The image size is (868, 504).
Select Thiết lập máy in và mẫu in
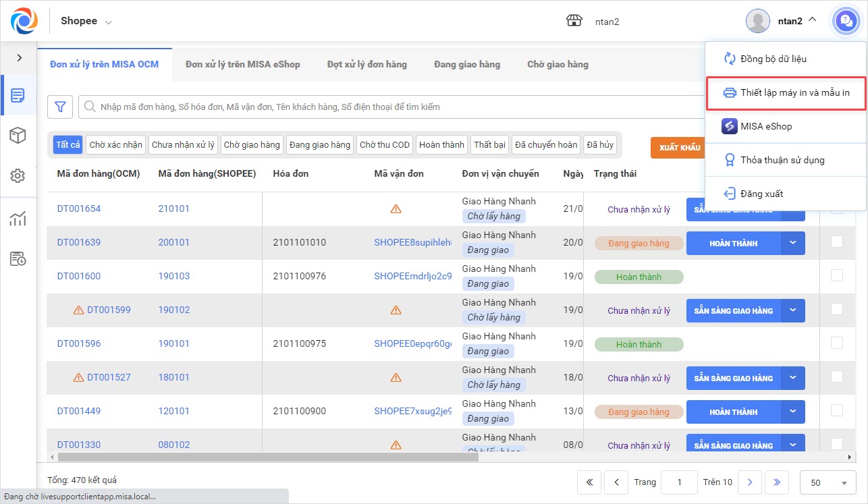pyautogui.click(x=786, y=92)
